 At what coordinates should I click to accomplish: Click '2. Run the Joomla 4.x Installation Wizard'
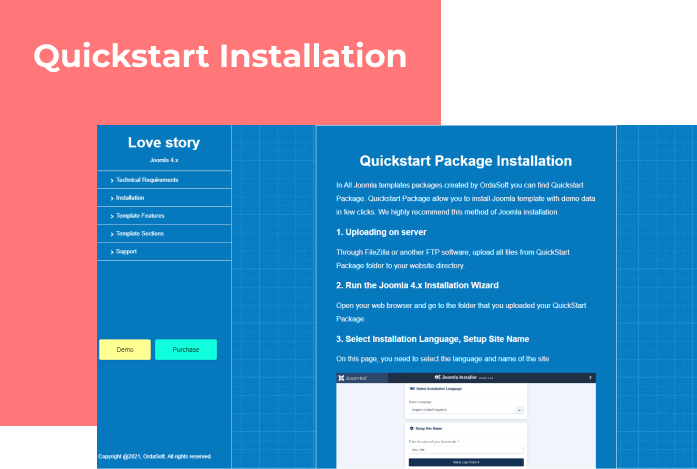coord(417,285)
